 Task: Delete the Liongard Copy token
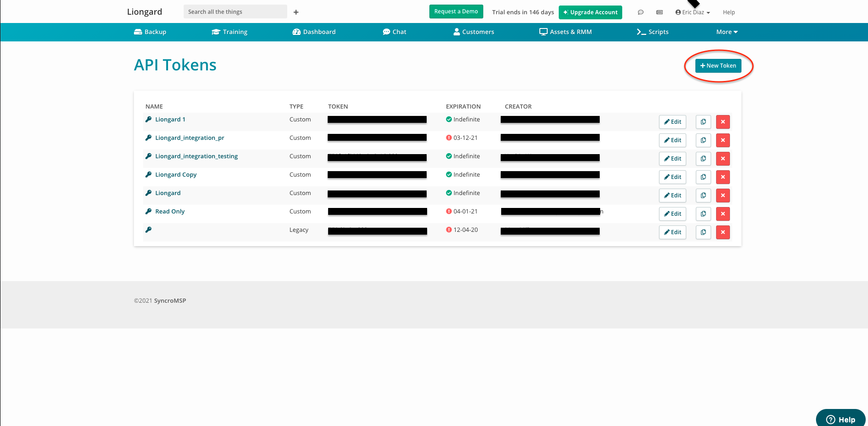(x=723, y=177)
